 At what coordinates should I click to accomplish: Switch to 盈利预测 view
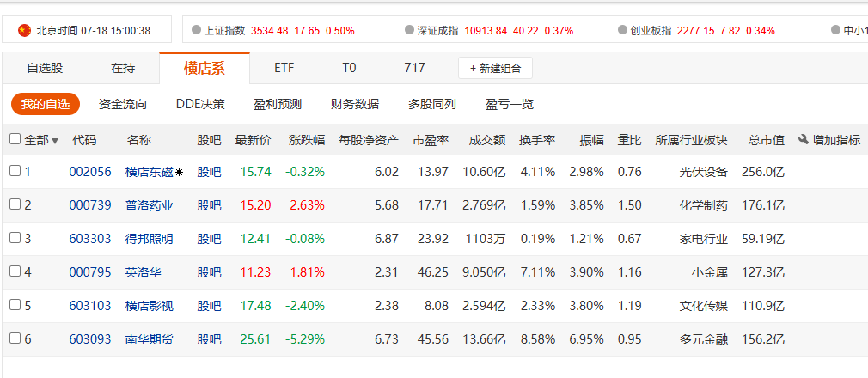(278, 104)
